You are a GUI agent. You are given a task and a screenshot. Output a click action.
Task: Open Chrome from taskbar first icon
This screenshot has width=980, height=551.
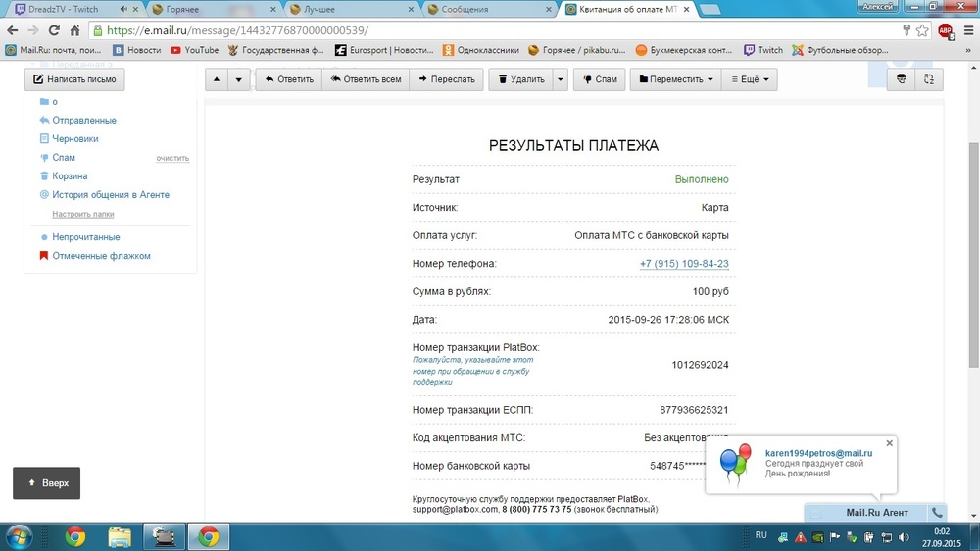point(75,536)
